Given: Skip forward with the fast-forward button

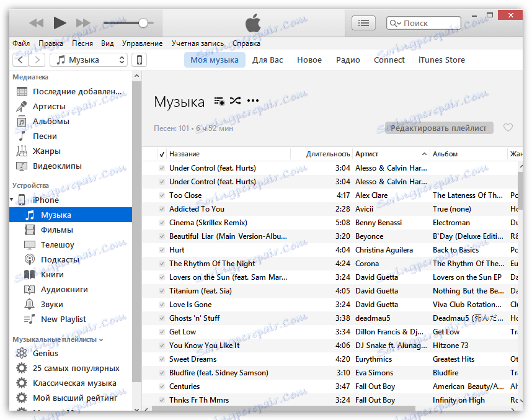Looking at the screenshot, I should [83, 23].
